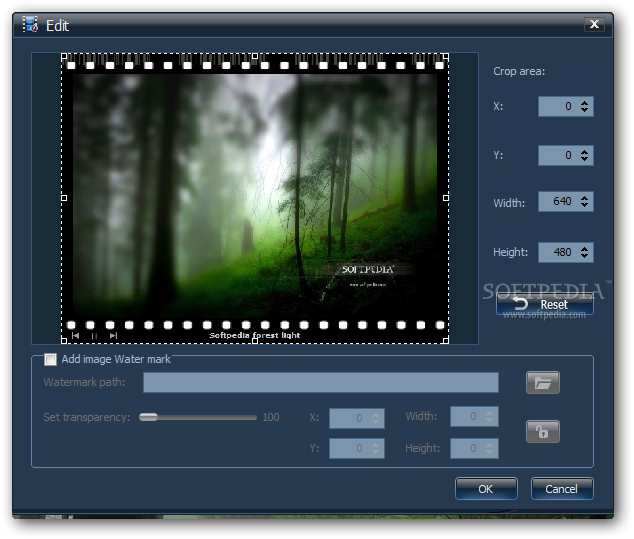Image resolution: width=634 pixels, height=539 pixels.
Task: Click the watermark Y position field
Action: 357,448
